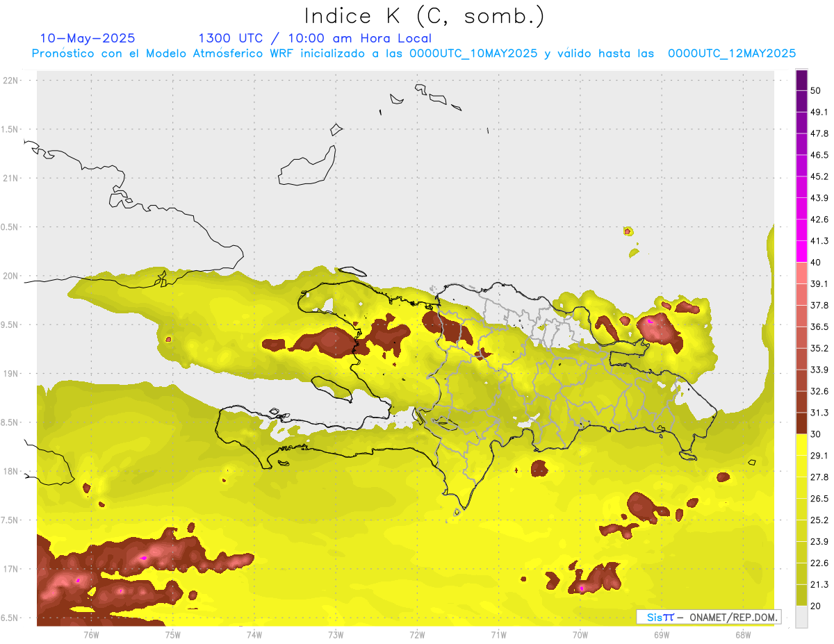Click the "22N" latitude label
834x644 pixels.
[x=10, y=80]
